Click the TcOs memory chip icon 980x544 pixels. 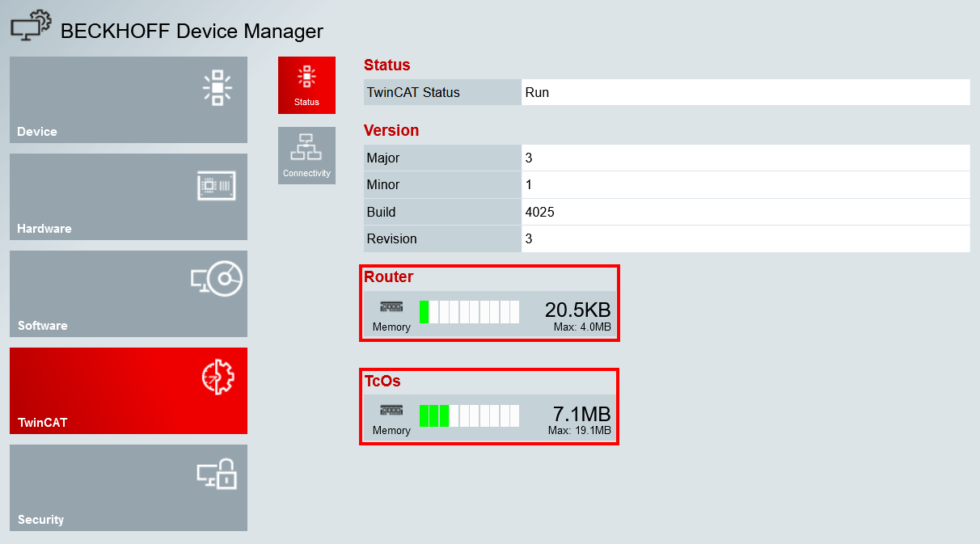click(391, 411)
